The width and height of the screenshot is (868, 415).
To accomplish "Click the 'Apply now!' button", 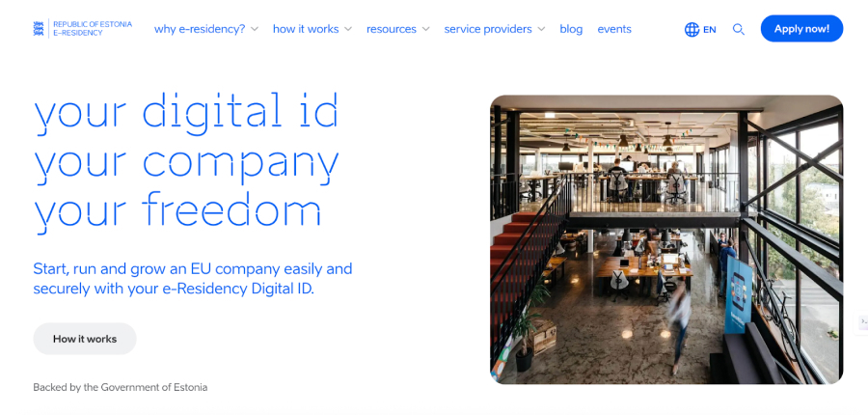I will click(801, 29).
